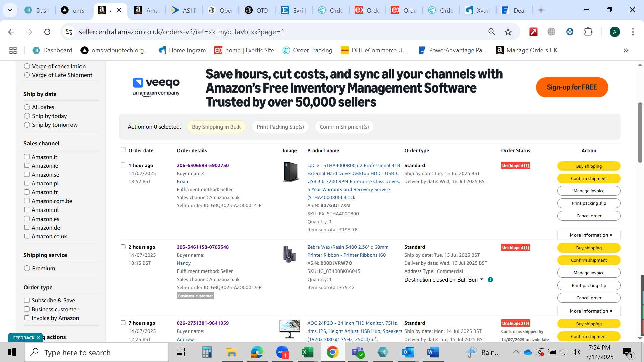Bookmark this page with the star icon
This screenshot has height=362, width=644.
508,32
